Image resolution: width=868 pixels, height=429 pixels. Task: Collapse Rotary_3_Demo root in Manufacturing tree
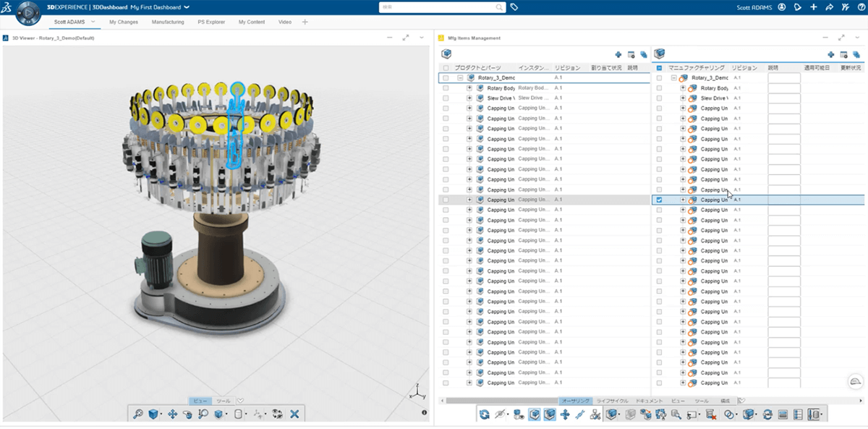click(673, 78)
